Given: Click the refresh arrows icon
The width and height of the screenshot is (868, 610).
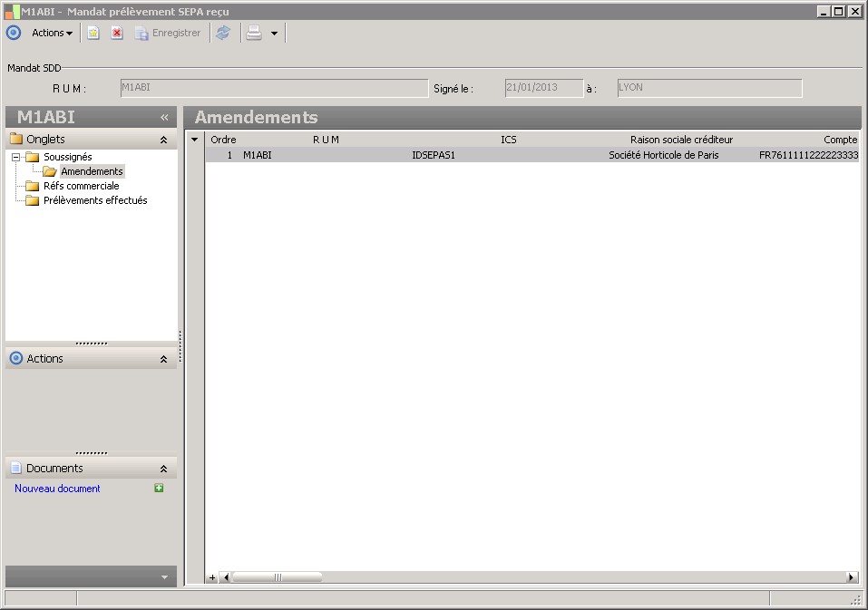Looking at the screenshot, I should (223, 34).
